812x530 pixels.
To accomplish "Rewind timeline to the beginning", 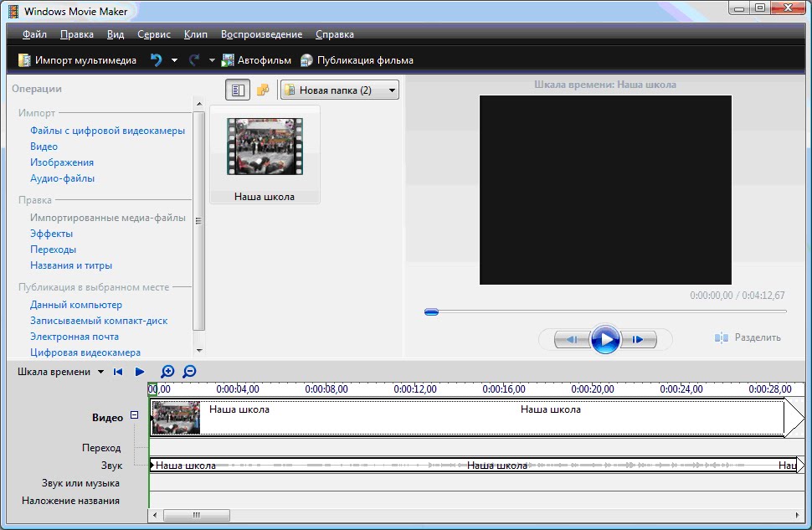I will click(x=118, y=372).
